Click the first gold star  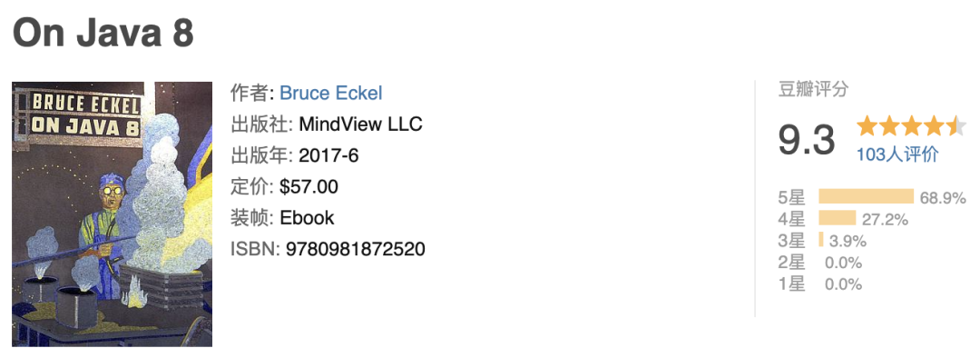coord(867,125)
